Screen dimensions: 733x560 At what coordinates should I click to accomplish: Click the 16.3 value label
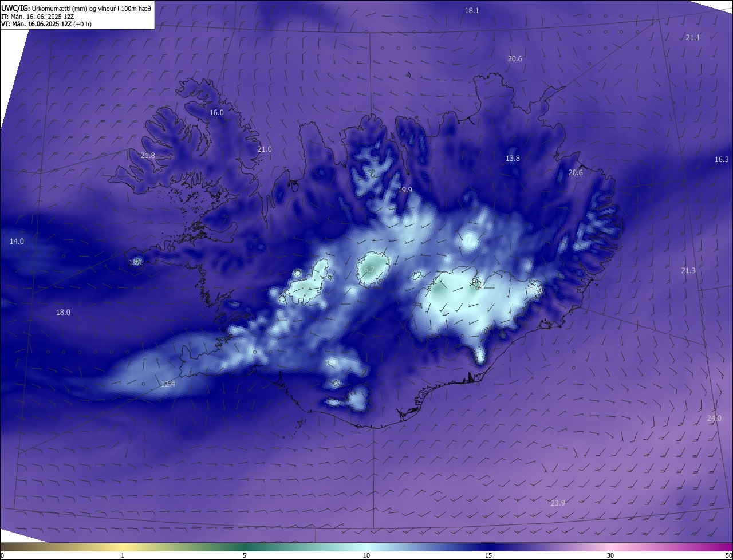click(x=722, y=160)
